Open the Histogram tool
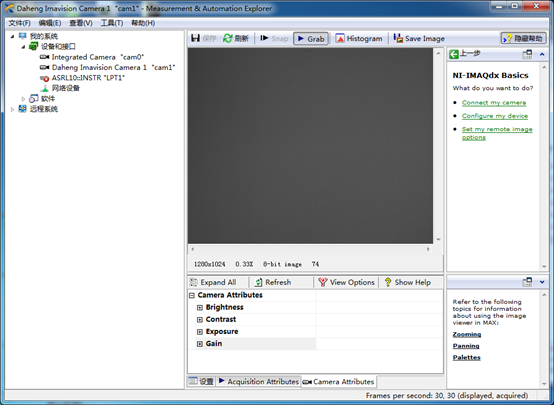 359,39
